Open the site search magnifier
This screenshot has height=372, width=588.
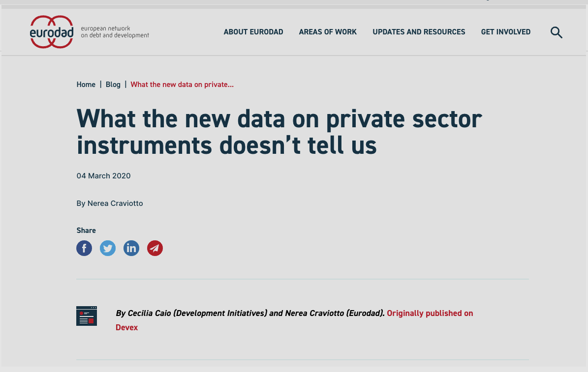556,32
